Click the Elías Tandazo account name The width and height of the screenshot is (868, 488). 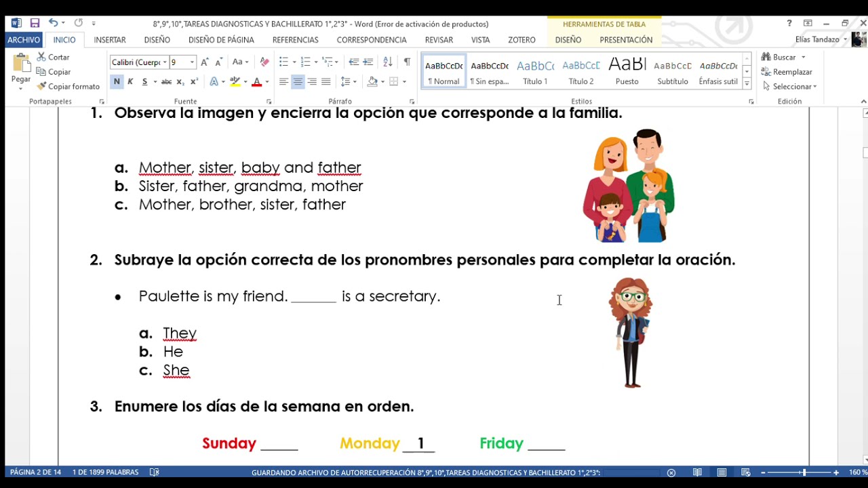817,40
